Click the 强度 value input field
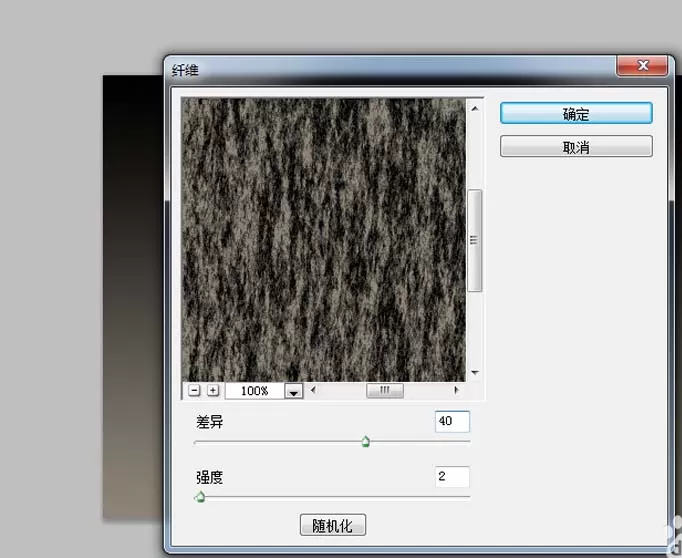682x558 pixels. pyautogui.click(x=452, y=477)
